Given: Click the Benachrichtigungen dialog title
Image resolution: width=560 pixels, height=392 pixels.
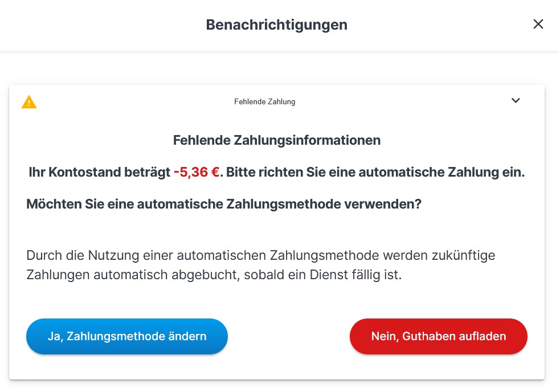Looking at the screenshot, I should coord(276,25).
